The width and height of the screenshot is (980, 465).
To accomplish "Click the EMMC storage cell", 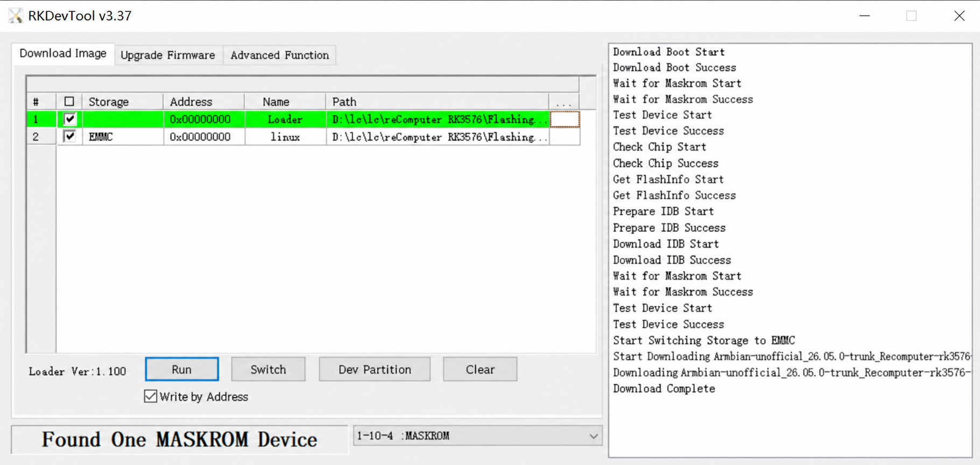I will coord(123,137).
